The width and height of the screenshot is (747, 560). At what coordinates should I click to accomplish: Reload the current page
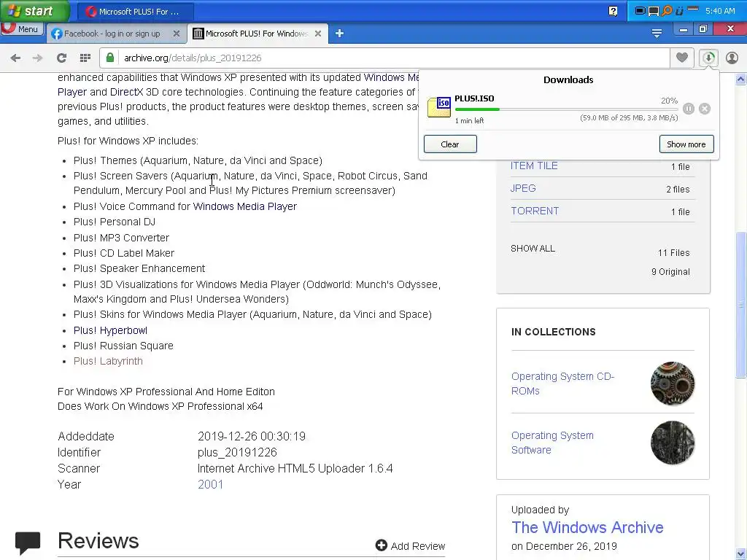pos(61,58)
